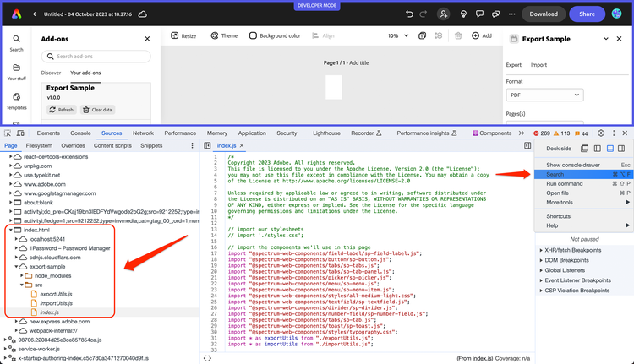Switch to the Network tab in DevTools
Viewport: 634px width, 364px height.
pos(143,133)
